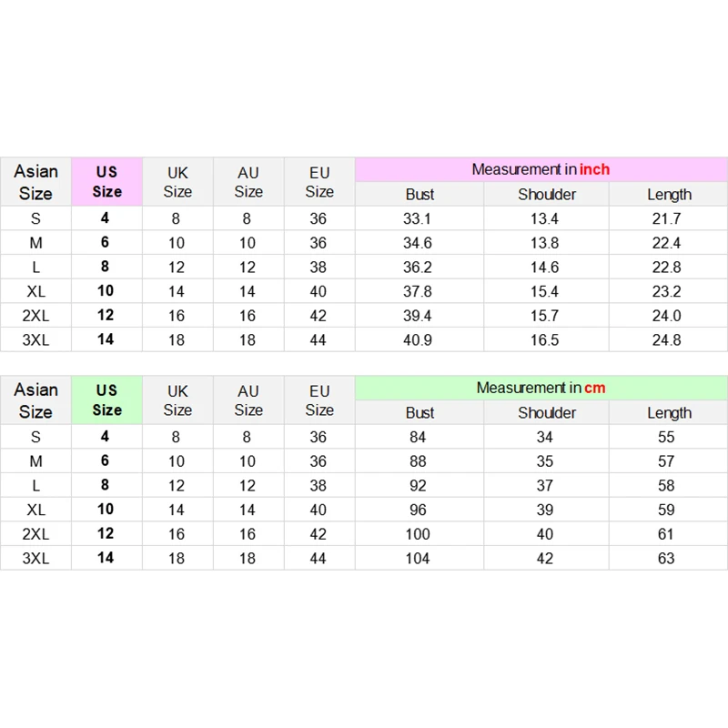728x728 pixels.
Task: Click the Length column header in cm table
Action: coord(669,412)
